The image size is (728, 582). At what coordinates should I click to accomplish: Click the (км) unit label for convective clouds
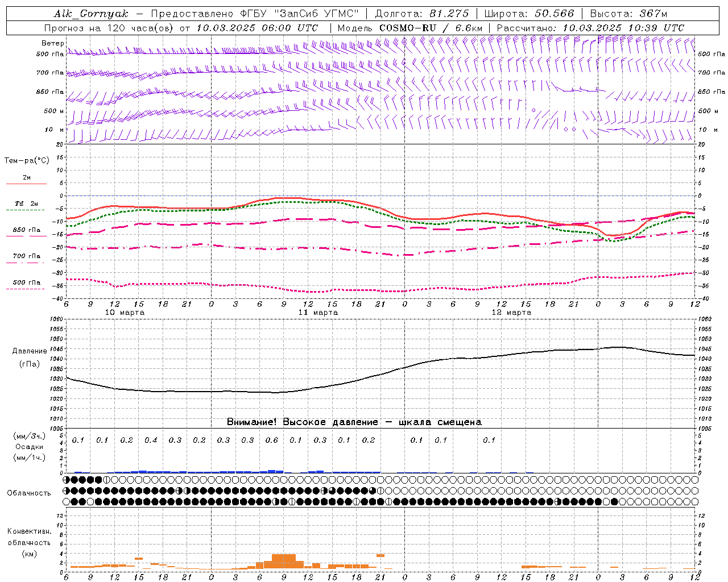29,554
